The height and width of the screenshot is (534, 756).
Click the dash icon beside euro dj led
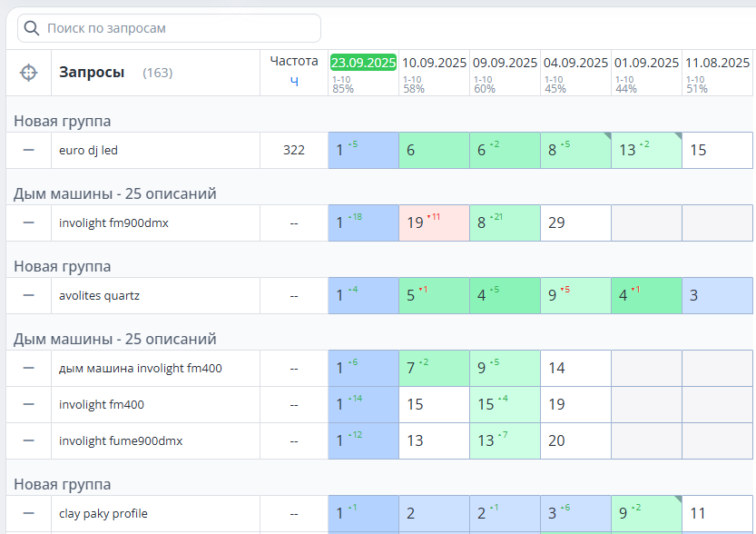28,150
